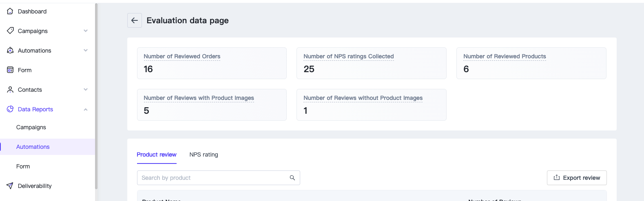Click the search magnifier icon

click(x=292, y=178)
